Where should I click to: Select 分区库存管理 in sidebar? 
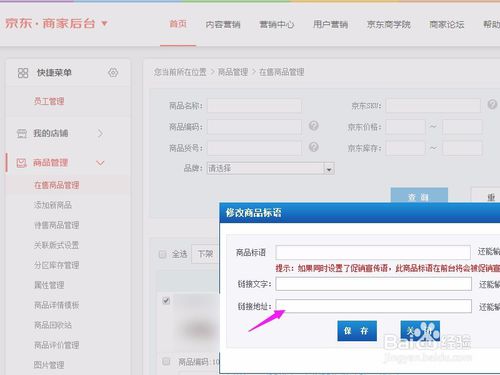pos(57,265)
